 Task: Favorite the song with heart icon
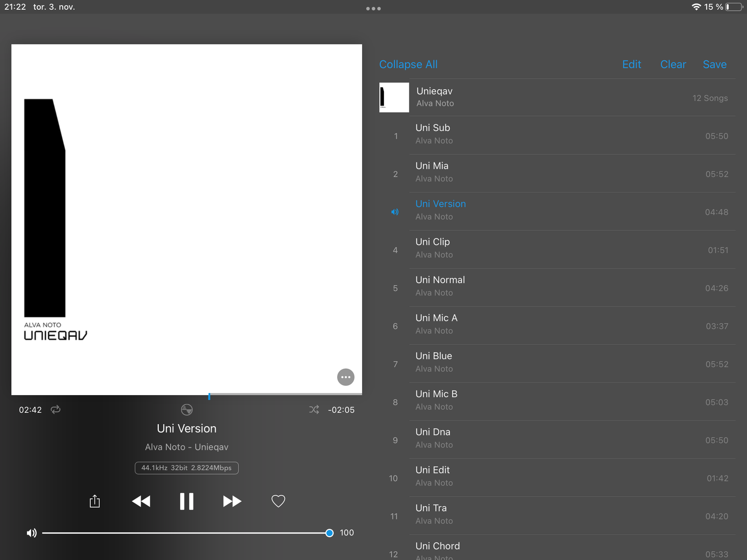point(279,501)
